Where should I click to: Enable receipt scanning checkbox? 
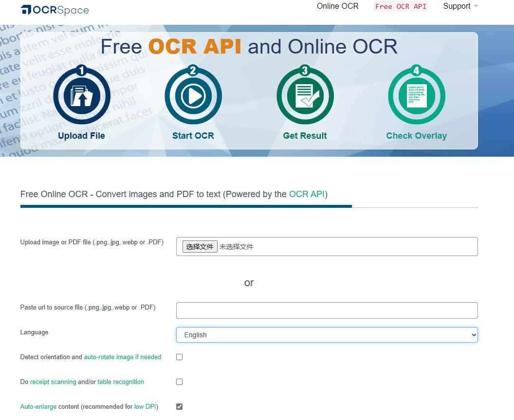pos(179,382)
